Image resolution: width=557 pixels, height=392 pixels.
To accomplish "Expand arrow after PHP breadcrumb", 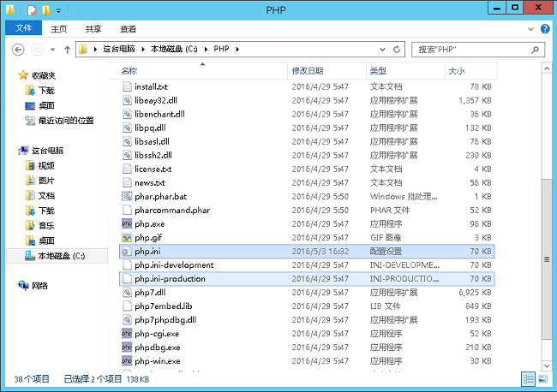I will (x=237, y=49).
